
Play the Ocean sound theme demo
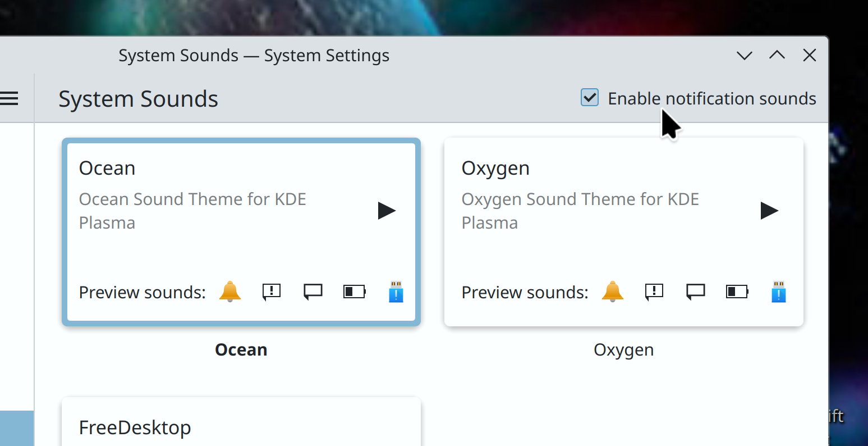click(x=387, y=211)
